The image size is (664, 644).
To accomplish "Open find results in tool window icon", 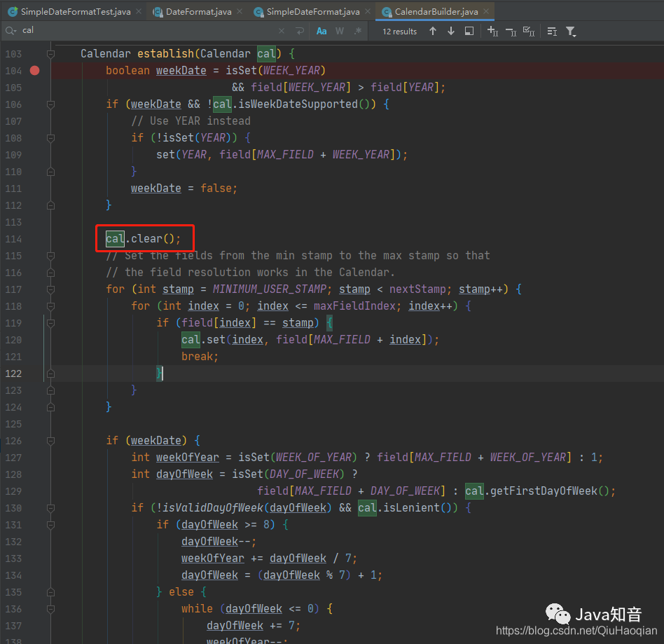I will click(552, 31).
